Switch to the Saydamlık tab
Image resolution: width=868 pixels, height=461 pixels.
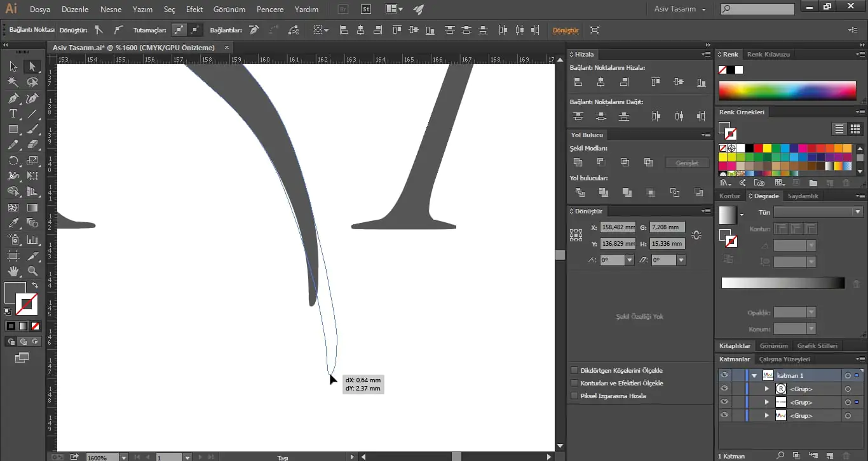pos(803,196)
